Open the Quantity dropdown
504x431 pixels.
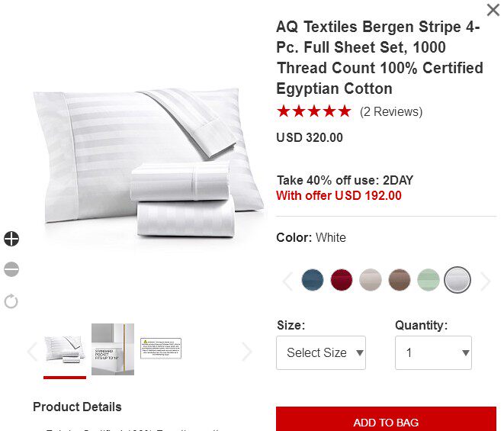coord(433,353)
